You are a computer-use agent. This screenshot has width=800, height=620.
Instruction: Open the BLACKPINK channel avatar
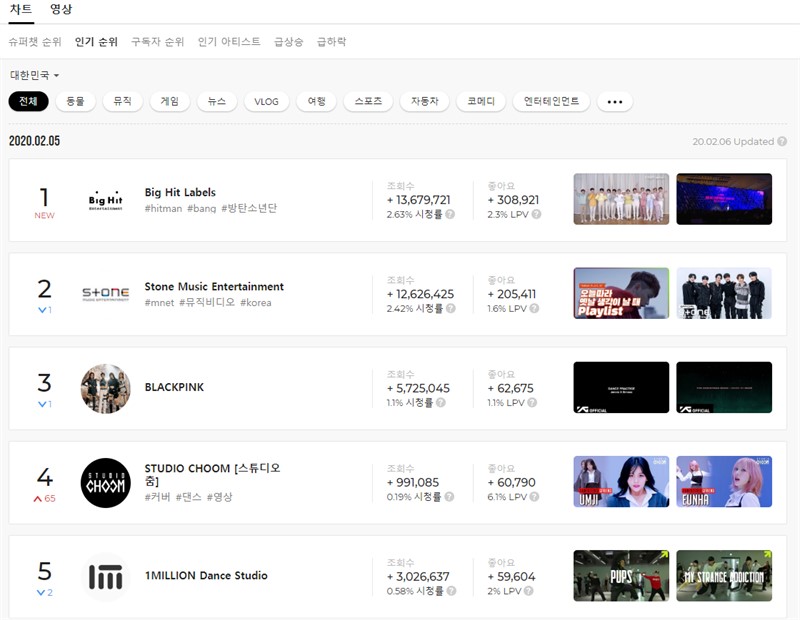(105, 388)
